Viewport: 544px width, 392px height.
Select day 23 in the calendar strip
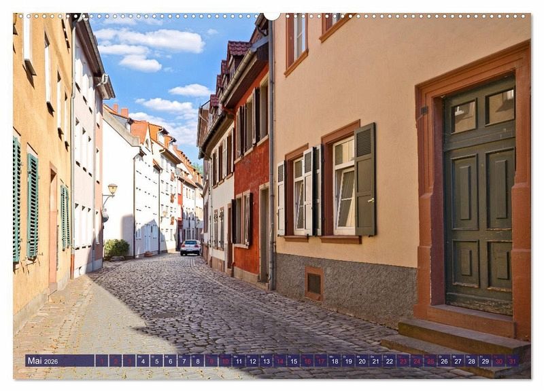click(403, 361)
